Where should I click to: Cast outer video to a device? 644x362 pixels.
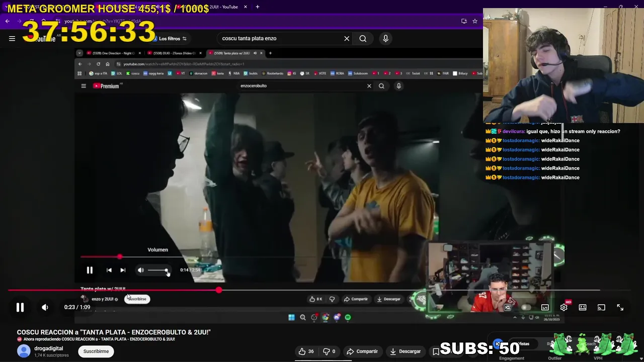(601, 307)
